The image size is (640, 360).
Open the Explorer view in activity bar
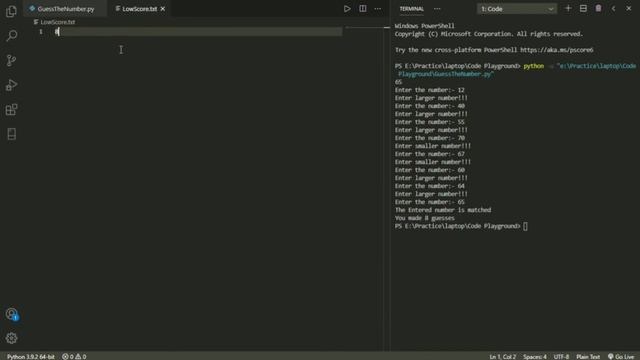point(11,11)
